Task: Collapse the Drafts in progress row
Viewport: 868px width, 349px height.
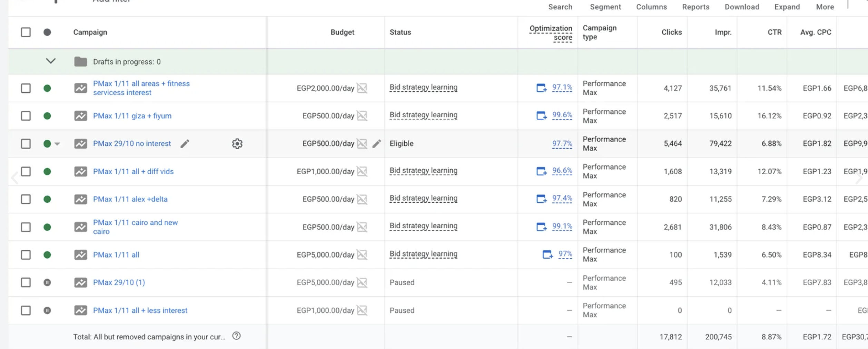Action: 51,61
